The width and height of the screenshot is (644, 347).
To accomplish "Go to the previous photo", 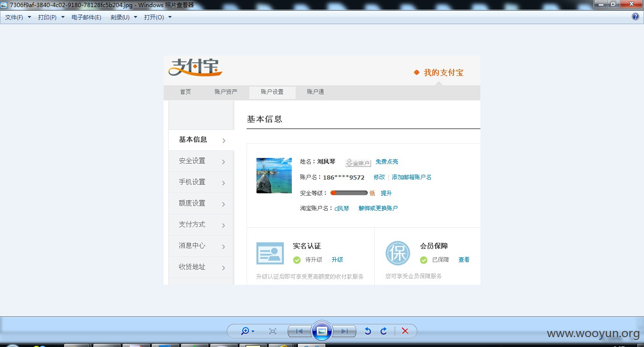I will 299,331.
